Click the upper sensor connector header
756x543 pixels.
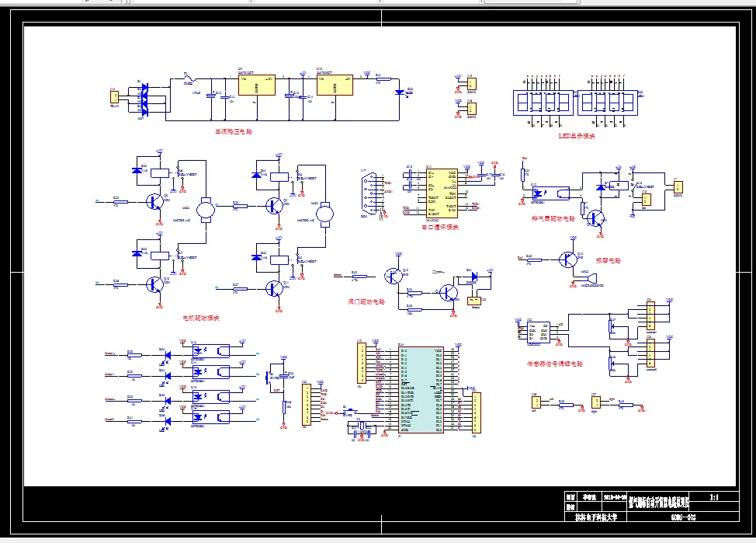pos(650,316)
